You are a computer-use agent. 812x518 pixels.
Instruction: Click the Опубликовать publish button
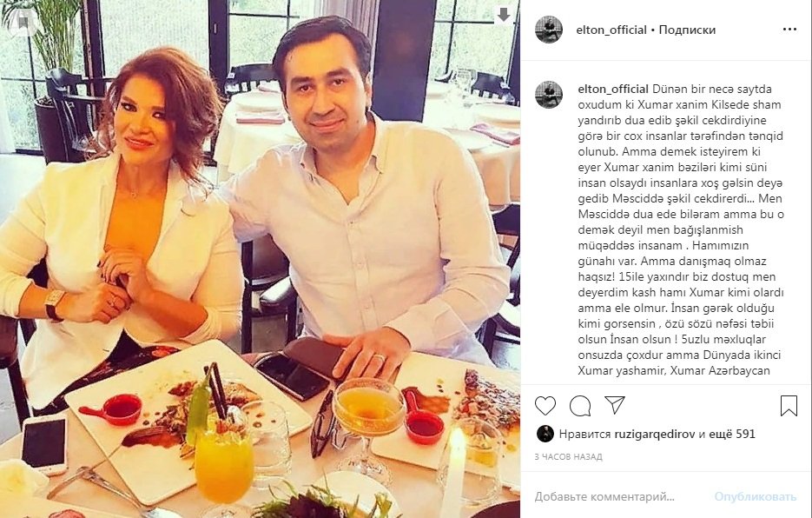(755, 497)
